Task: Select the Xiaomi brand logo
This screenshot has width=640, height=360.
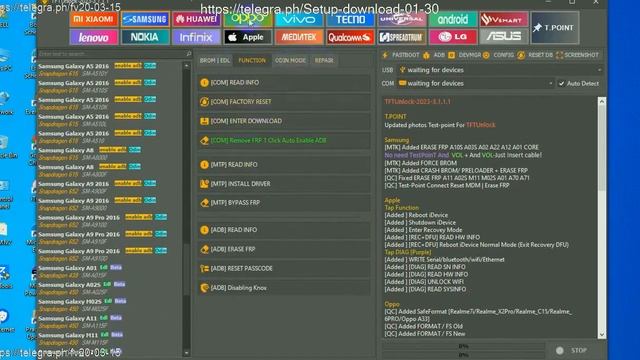Action: [94, 19]
